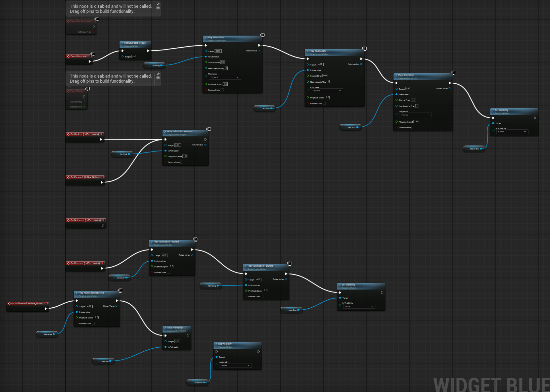Image resolution: width=550 pixels, height=392 pixels.
Task: Click the output delegate pin on On Clicked event
Action: tap(102, 134)
